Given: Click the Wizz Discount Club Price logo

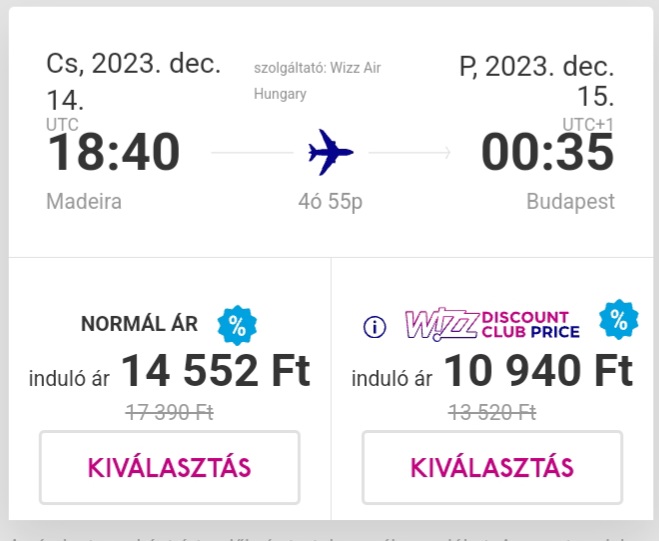Looking at the screenshot, I should (492, 325).
